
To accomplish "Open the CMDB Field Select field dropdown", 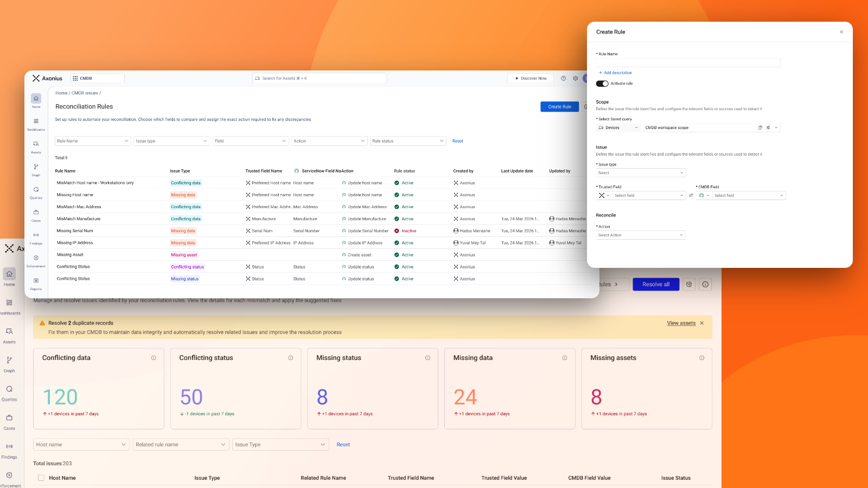I will 749,195.
